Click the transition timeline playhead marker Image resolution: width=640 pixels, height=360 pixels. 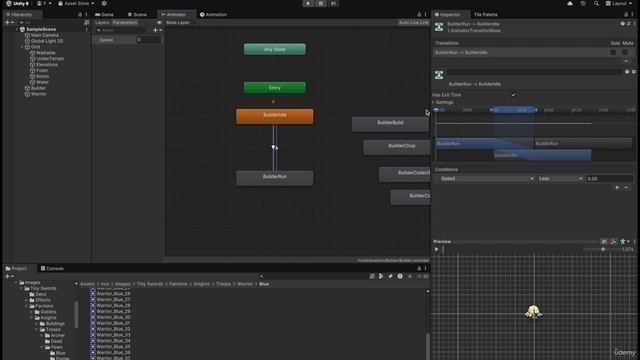coord(436,110)
